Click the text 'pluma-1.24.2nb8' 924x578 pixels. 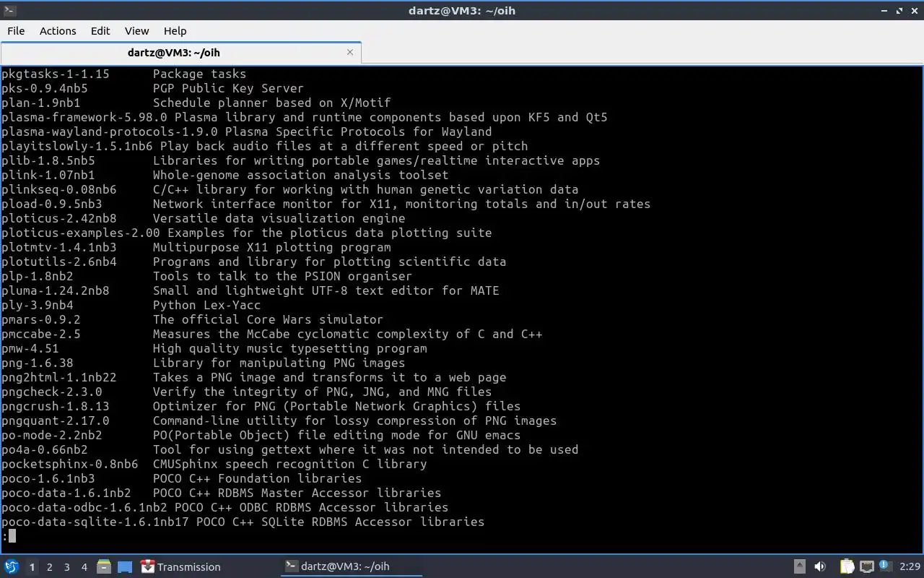click(56, 290)
